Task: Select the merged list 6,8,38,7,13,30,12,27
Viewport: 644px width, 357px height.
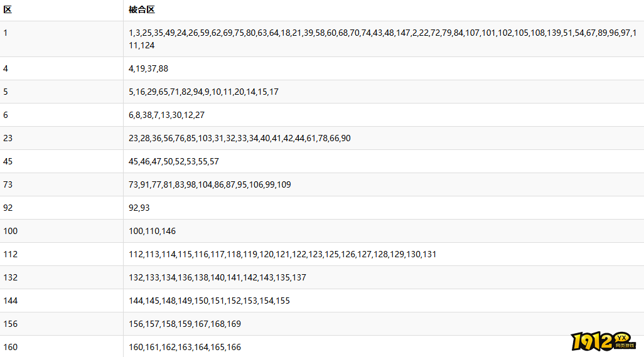Action: pyautogui.click(x=166, y=115)
